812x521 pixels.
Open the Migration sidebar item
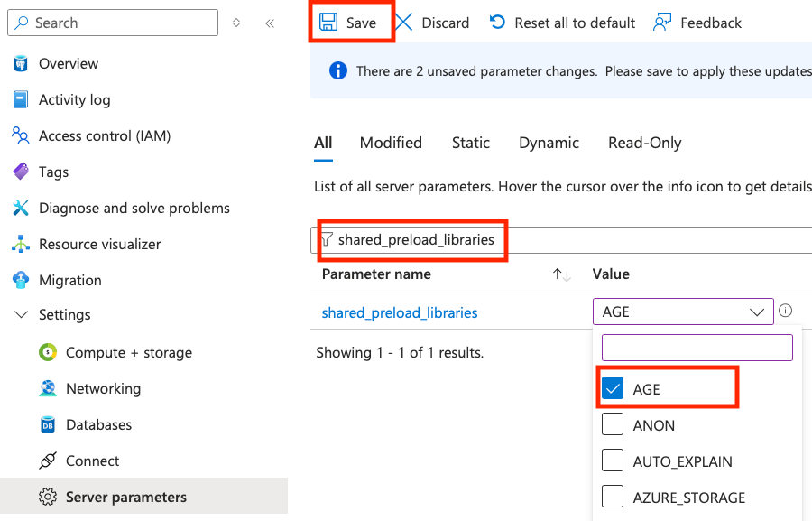tap(69, 280)
